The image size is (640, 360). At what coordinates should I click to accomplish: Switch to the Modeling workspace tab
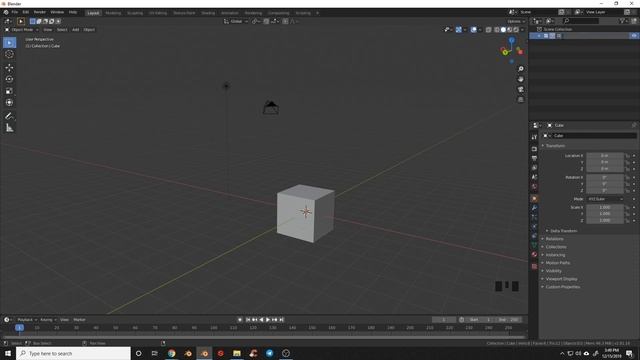coord(113,13)
